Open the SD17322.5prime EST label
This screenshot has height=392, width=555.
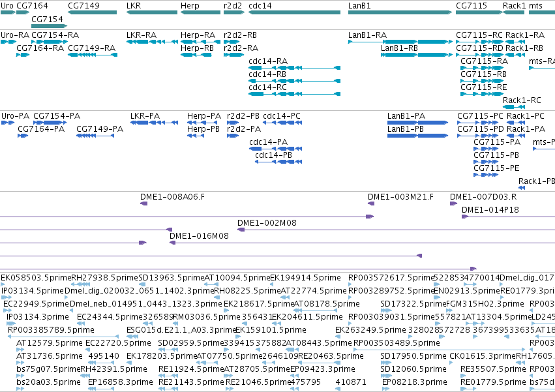click(413, 304)
